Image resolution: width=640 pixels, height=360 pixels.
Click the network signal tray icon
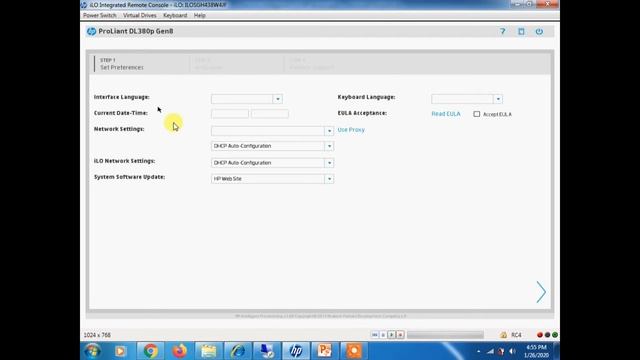pyautogui.click(x=490, y=351)
